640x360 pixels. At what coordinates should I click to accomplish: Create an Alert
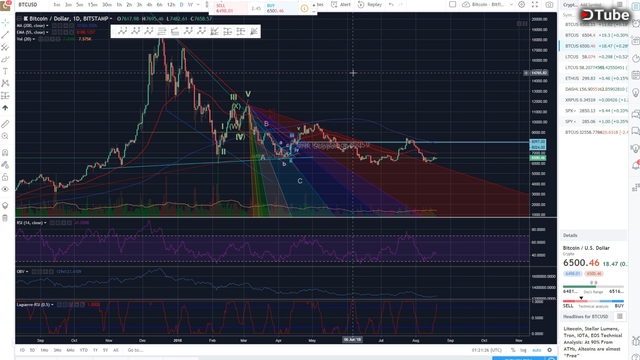point(341,4)
